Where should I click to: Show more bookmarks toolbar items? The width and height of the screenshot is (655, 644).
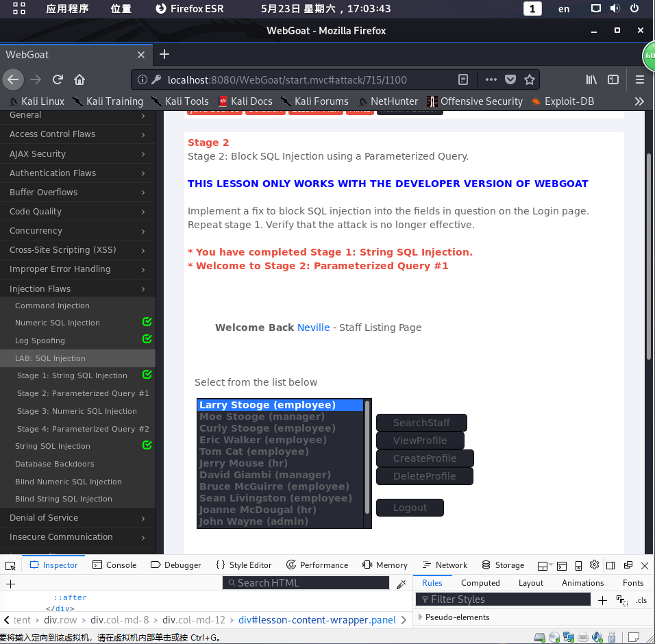pos(639,101)
